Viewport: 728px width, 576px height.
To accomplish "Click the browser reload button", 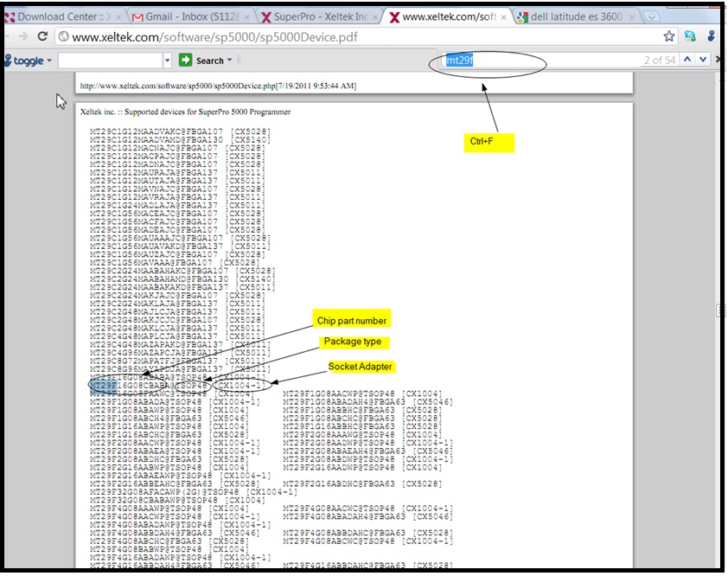I will (42, 36).
